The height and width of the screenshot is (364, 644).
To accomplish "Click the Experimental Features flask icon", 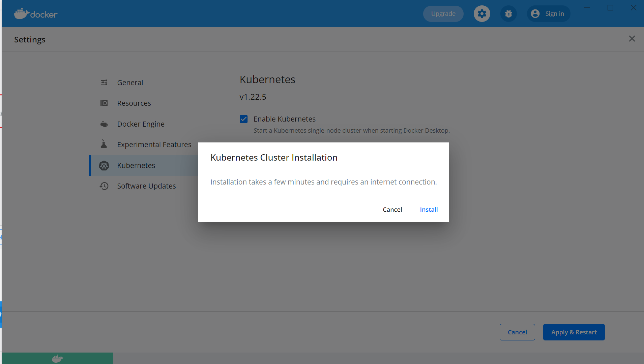I will pyautogui.click(x=104, y=144).
